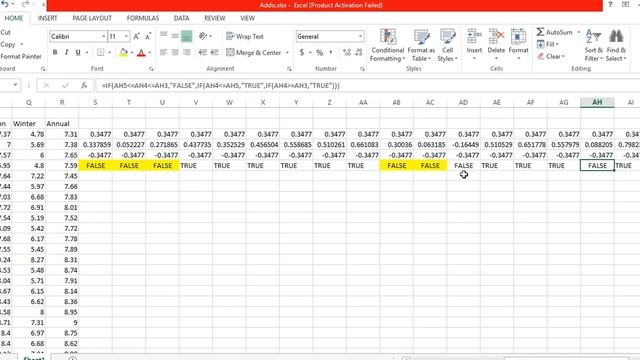Click Wrap Text button
The width and height of the screenshot is (640, 360).
[245, 36]
